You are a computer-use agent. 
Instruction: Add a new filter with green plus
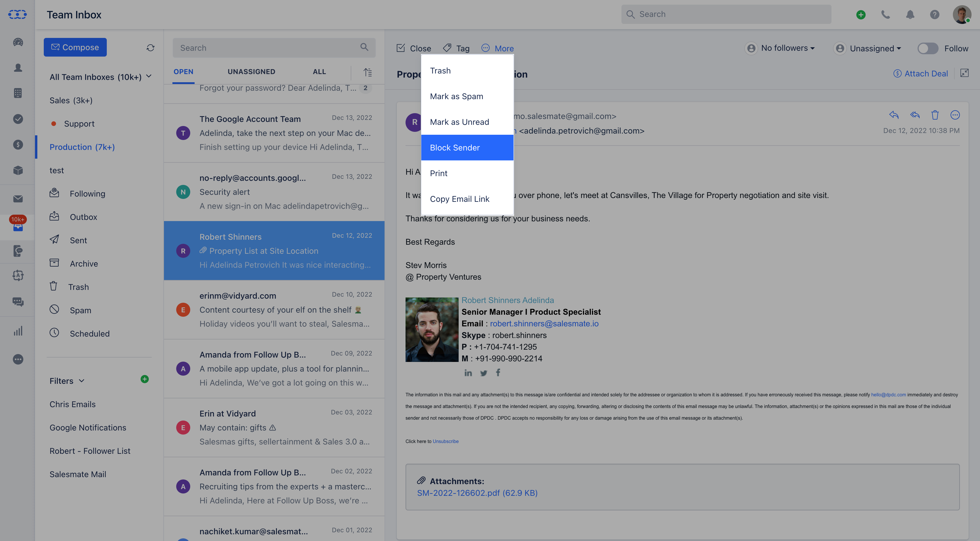pos(145,379)
